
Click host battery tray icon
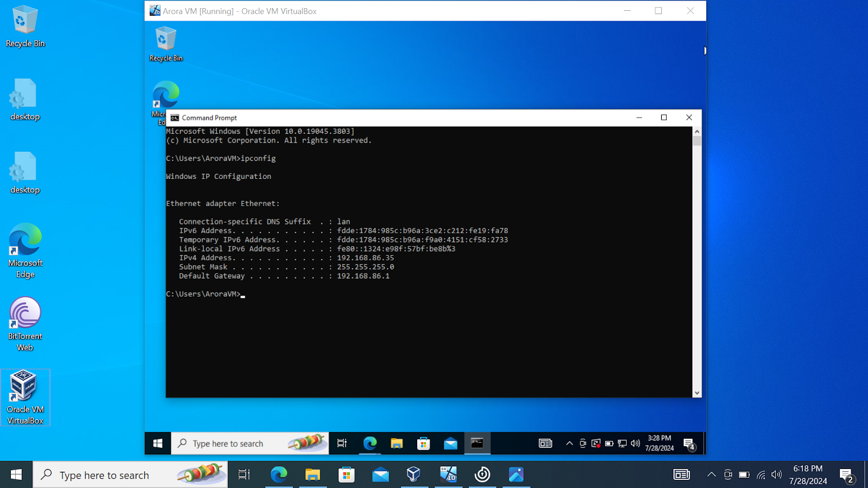[x=744, y=475]
